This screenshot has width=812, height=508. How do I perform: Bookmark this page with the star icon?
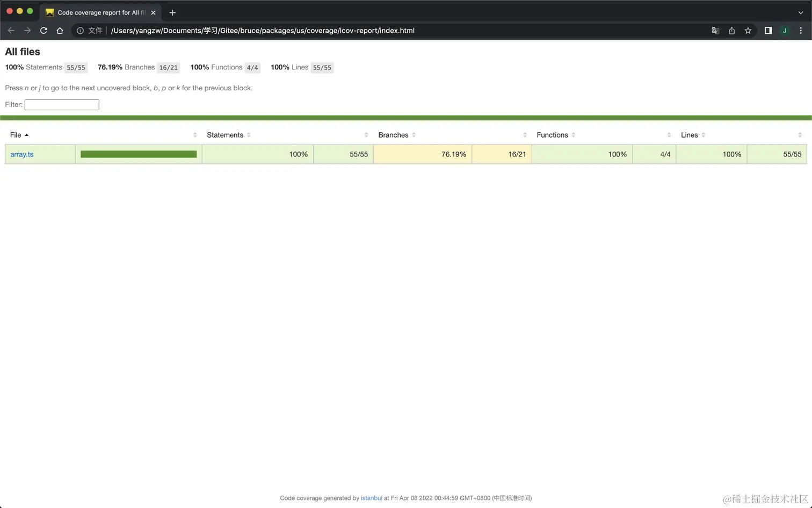748,31
